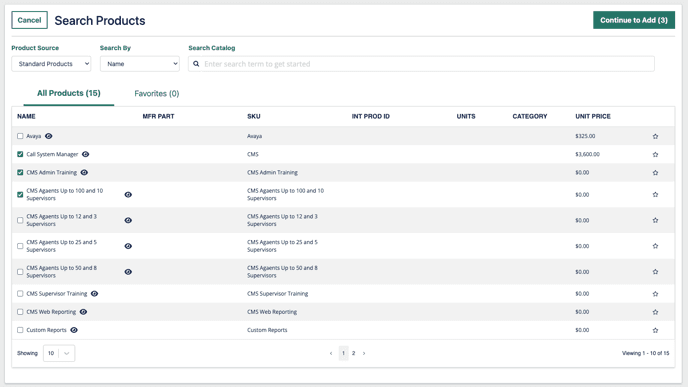Image resolution: width=688 pixels, height=387 pixels.
Task: Star the CMS Agaents Up to 50 row
Action: [x=655, y=272]
